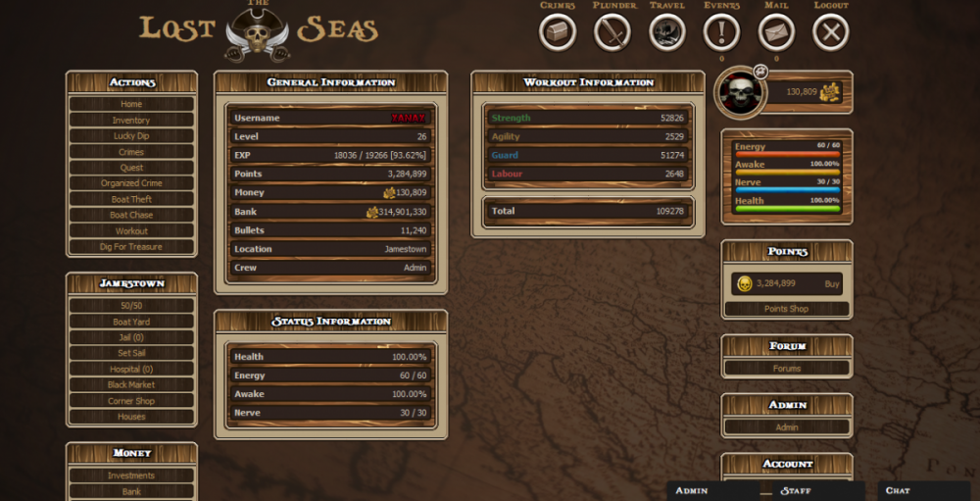Click the Logout X icon
Screen dimensions: 980x501
[831, 32]
